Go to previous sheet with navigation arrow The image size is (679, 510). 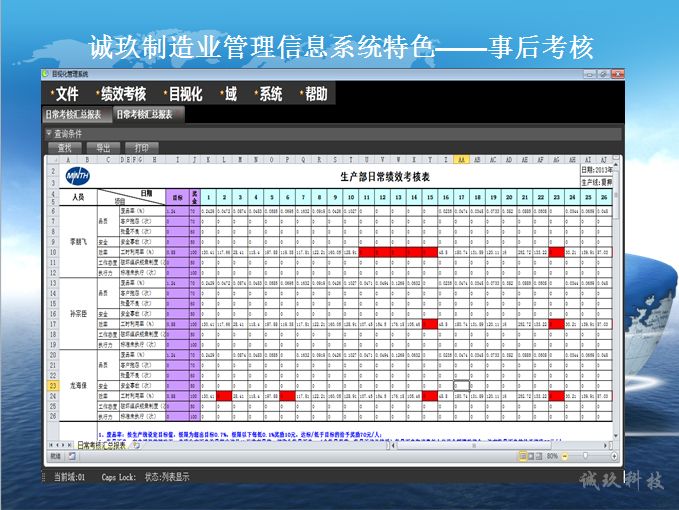coord(57,445)
